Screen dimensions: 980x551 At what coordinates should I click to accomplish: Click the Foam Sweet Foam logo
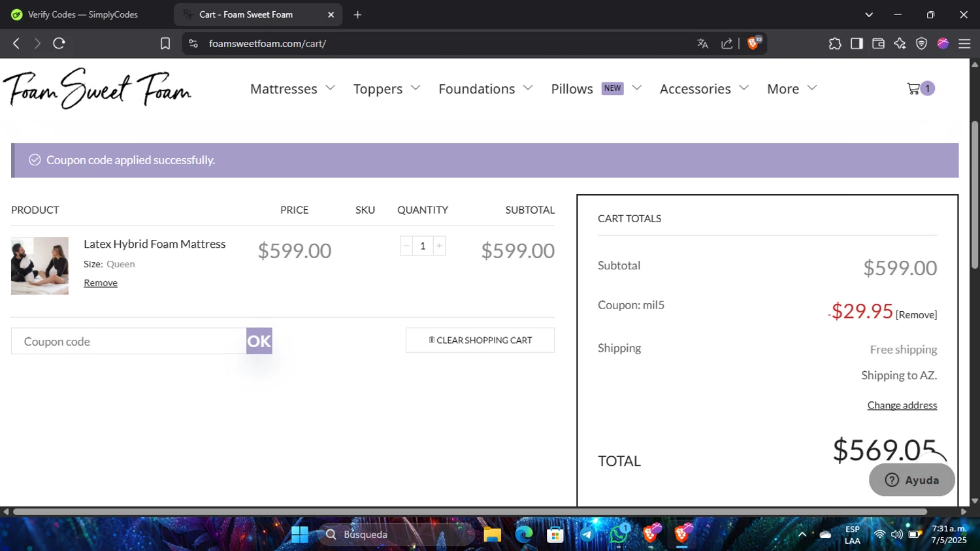tap(97, 88)
